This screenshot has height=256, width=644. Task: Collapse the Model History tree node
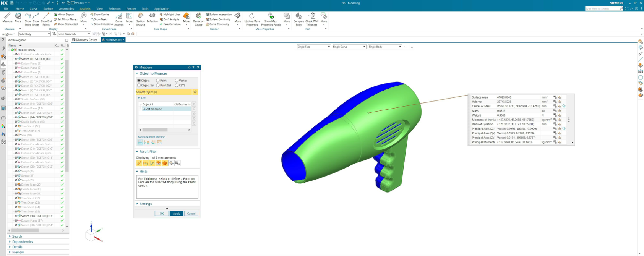tap(10, 50)
